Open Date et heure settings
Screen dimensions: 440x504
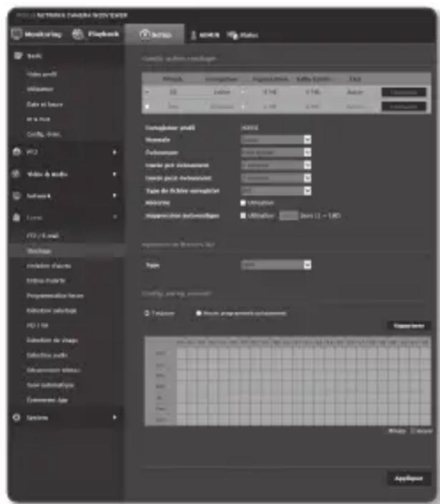point(43,103)
